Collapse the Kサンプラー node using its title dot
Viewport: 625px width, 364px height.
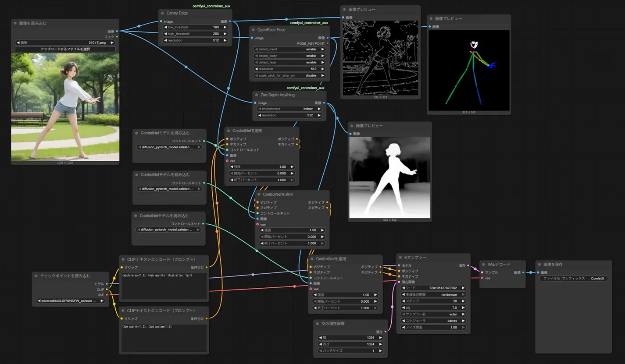400,258
